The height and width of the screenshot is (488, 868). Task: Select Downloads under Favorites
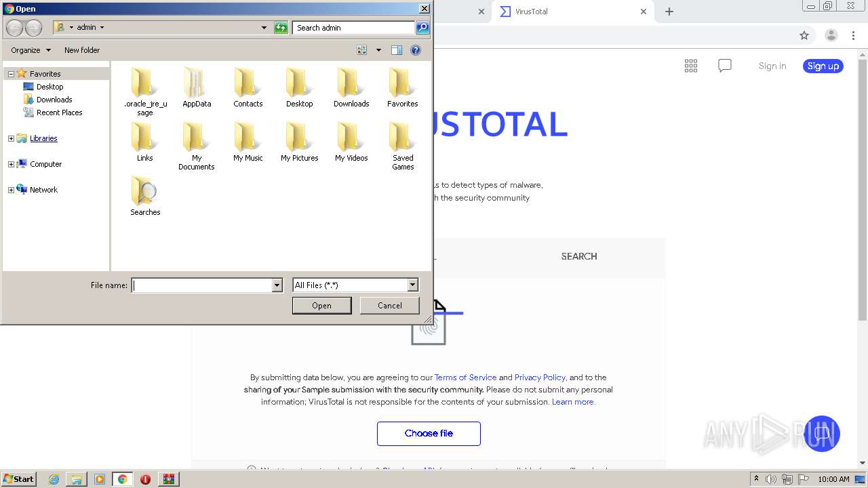[54, 100]
